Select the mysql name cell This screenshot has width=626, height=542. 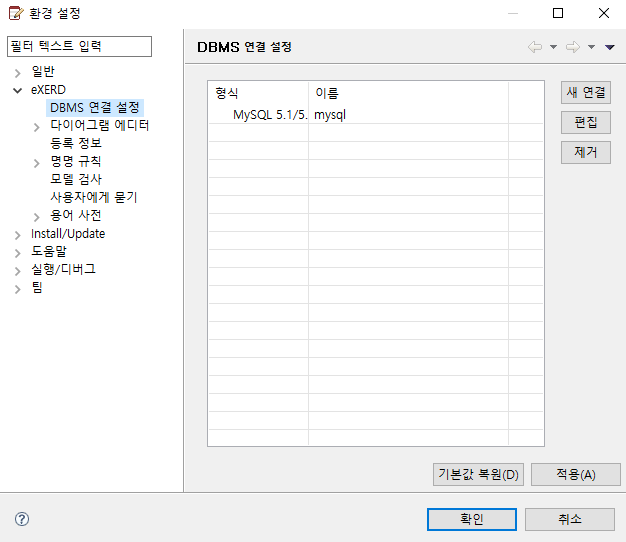click(408, 115)
